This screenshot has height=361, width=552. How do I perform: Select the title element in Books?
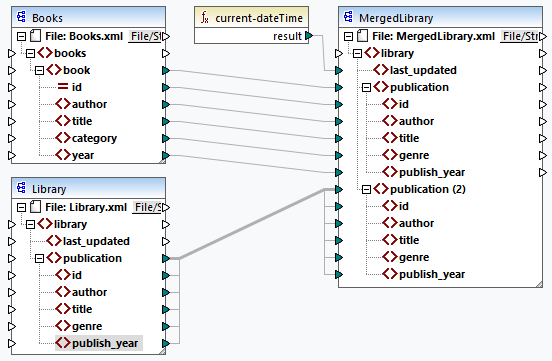82,121
